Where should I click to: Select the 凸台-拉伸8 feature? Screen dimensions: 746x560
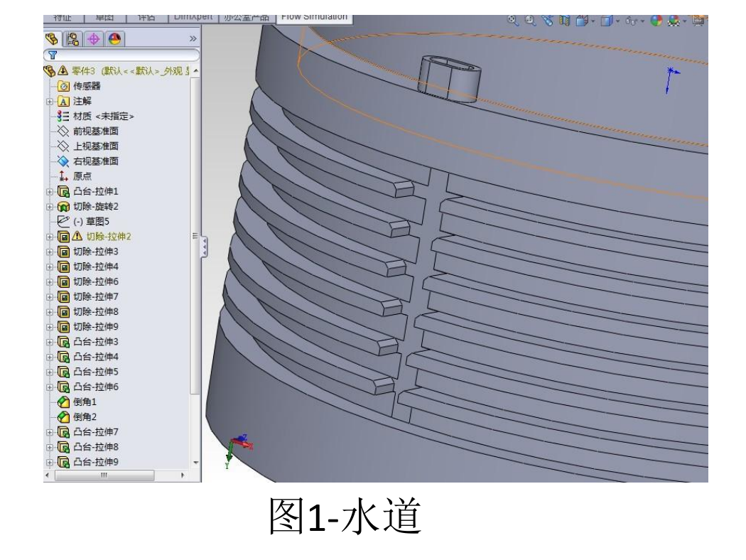tap(89, 447)
